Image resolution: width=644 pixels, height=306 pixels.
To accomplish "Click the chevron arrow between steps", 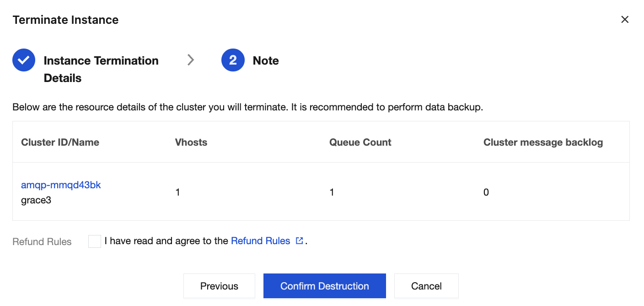I will pyautogui.click(x=191, y=60).
